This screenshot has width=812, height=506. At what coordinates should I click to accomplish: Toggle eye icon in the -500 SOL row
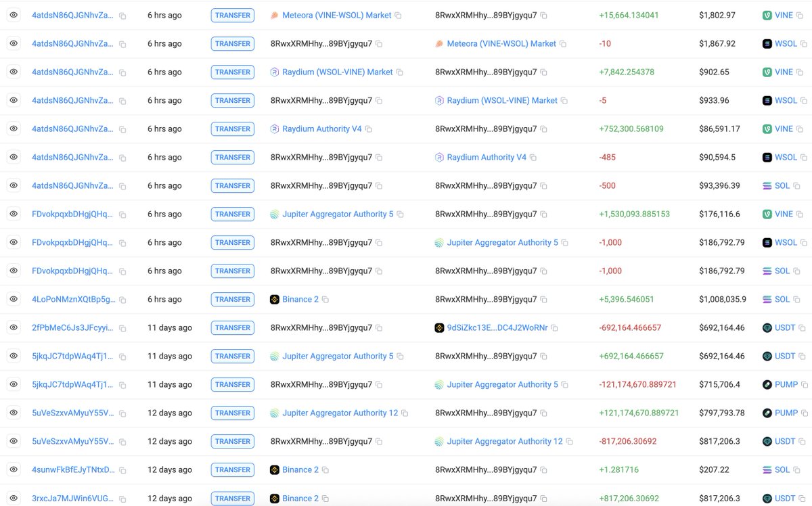14,185
